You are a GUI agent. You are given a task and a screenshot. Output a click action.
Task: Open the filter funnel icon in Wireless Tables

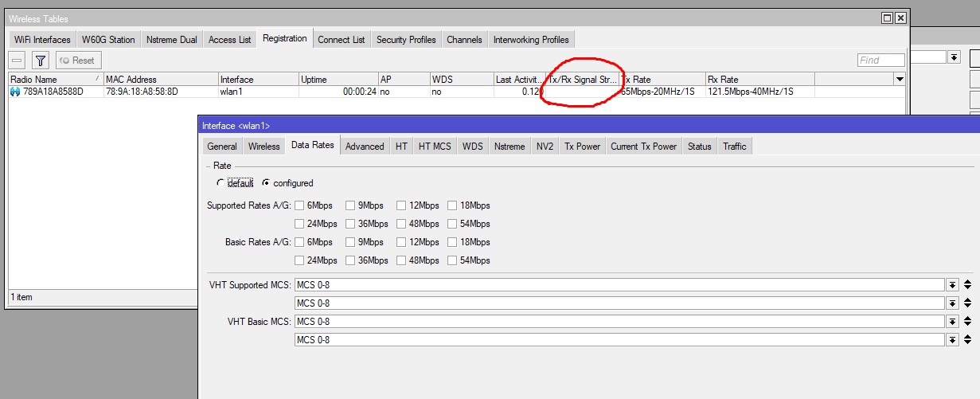pyautogui.click(x=41, y=61)
